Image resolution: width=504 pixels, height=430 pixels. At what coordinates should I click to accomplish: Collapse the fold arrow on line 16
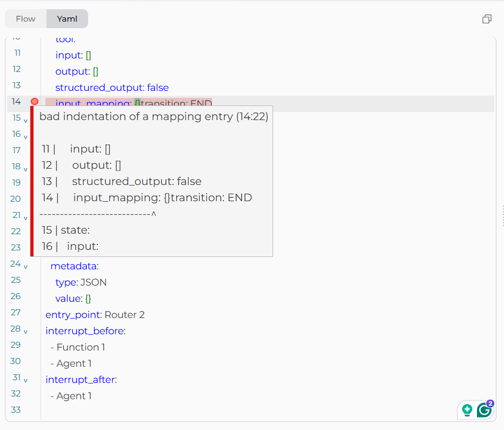[x=25, y=136]
